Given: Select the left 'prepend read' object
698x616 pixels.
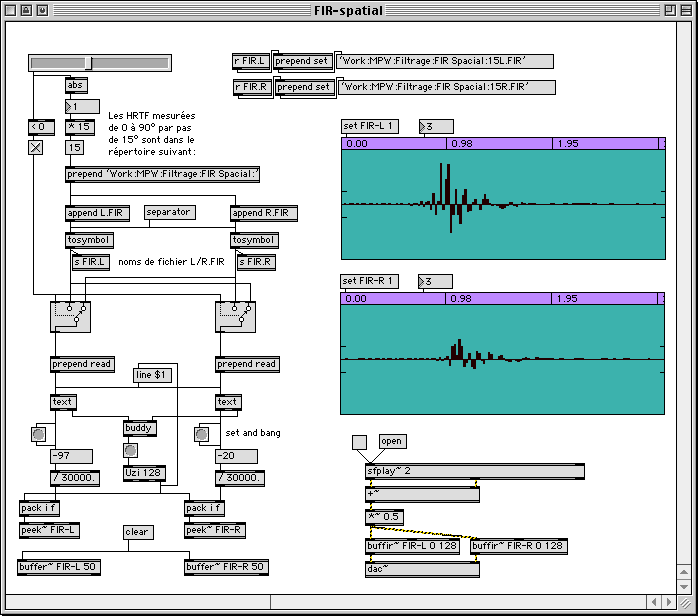Looking at the screenshot, I should [83, 365].
